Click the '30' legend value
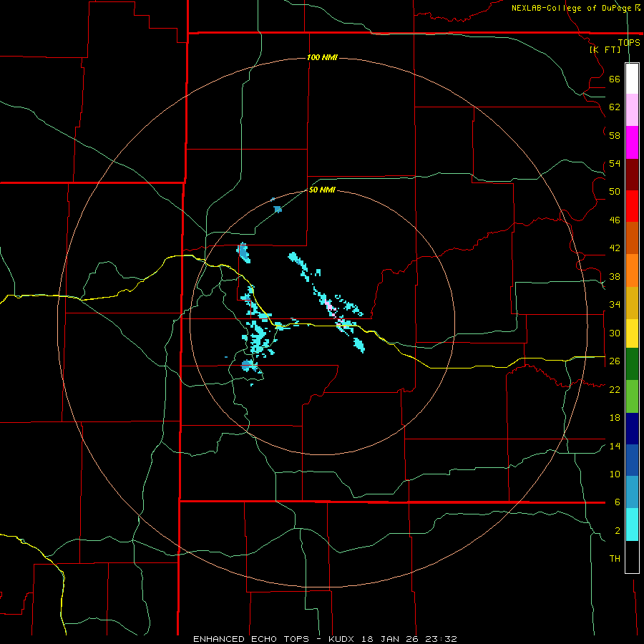 615,333
